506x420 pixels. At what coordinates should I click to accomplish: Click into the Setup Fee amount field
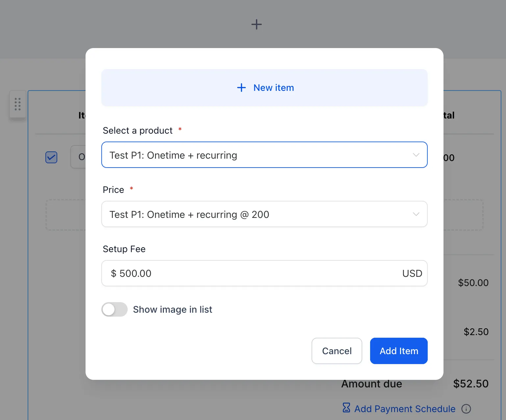click(264, 273)
